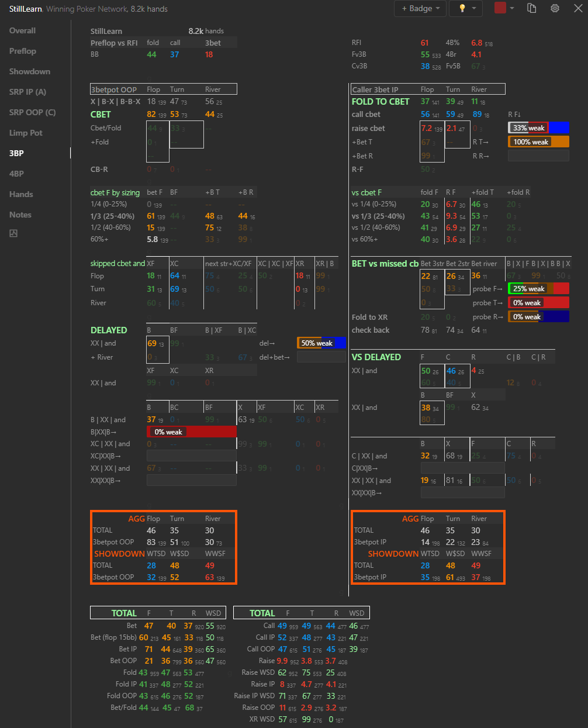
Task: Close the player stats popup
Action: tap(577, 8)
